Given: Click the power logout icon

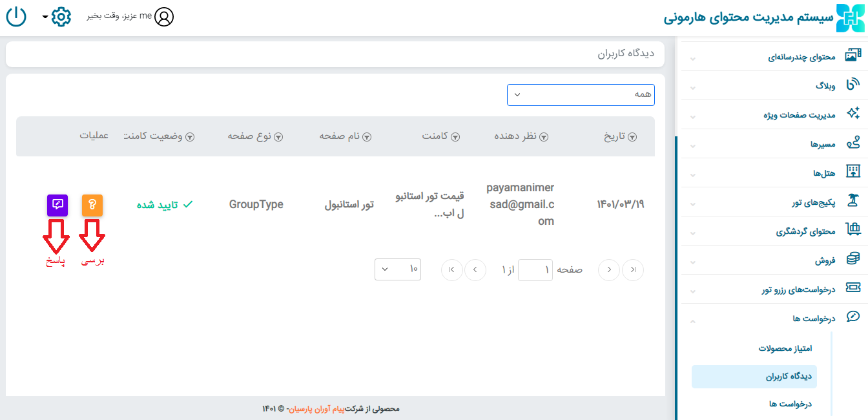Looking at the screenshot, I should [x=16, y=16].
